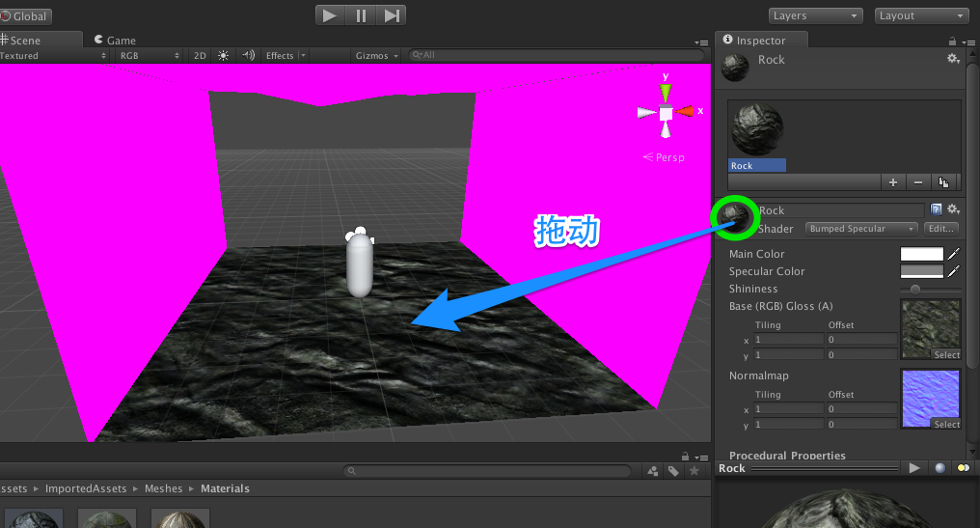Click the Play button in the toolbar
The width and height of the screenshot is (980, 528).
330,15
